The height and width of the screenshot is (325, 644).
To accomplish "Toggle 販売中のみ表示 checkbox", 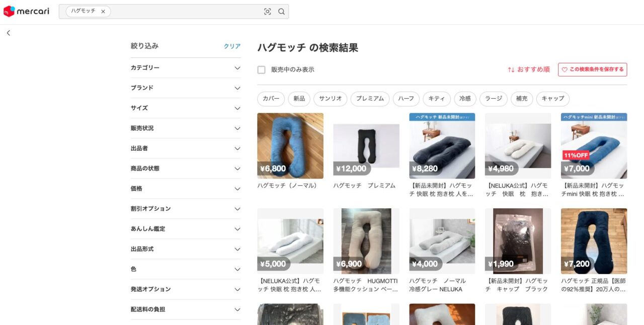I will click(261, 69).
